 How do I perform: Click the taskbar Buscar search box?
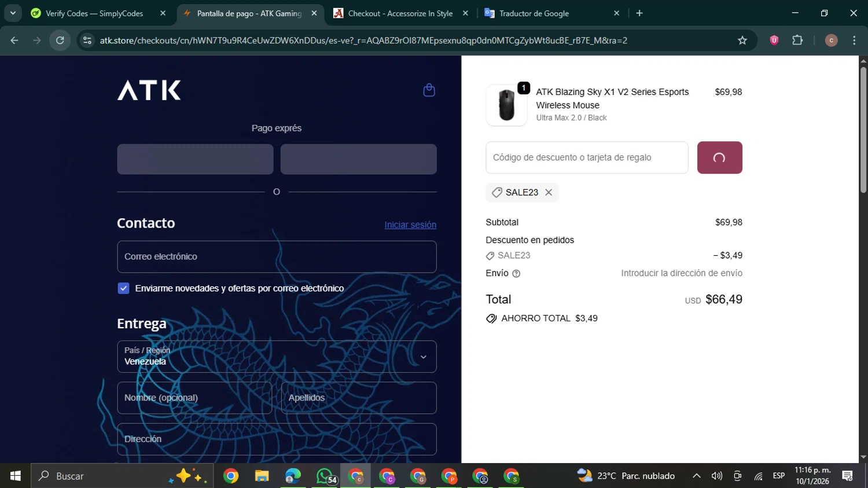pos(122,476)
